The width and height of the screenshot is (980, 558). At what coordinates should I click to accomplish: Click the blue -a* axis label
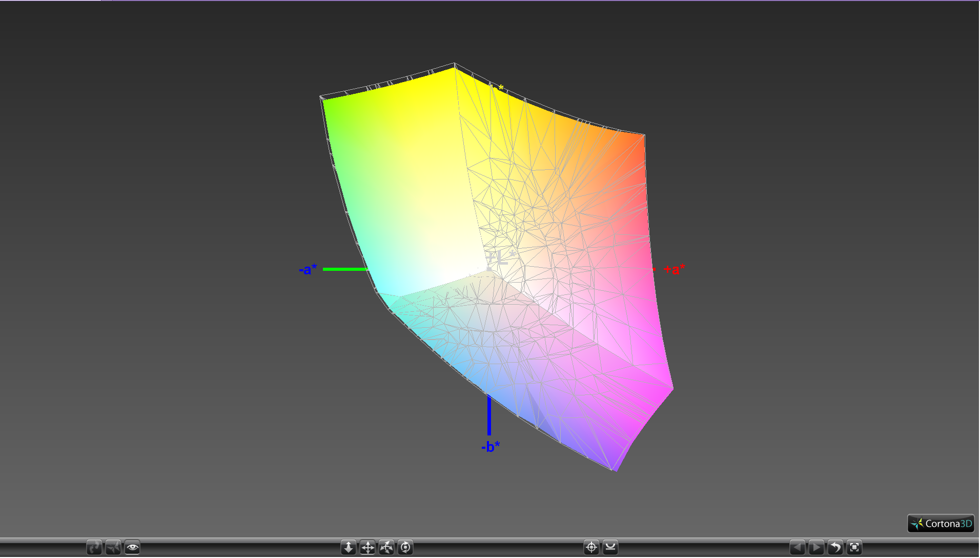[x=308, y=270]
